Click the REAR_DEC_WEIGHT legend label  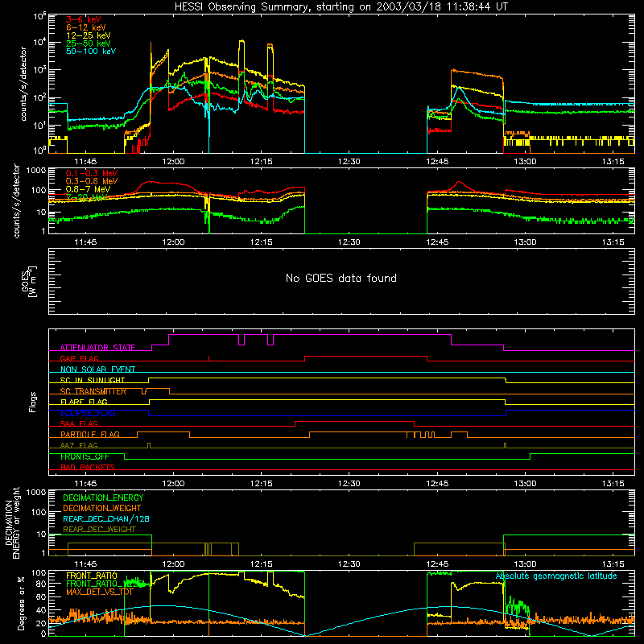tap(99, 530)
